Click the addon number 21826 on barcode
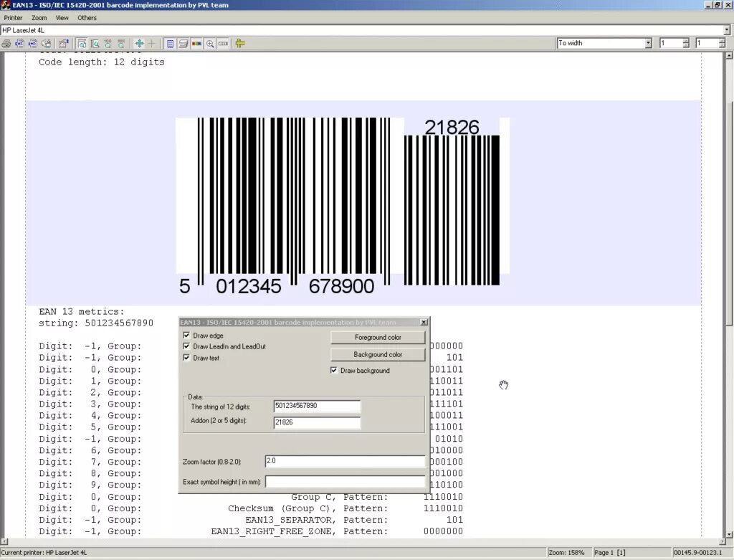 452,127
